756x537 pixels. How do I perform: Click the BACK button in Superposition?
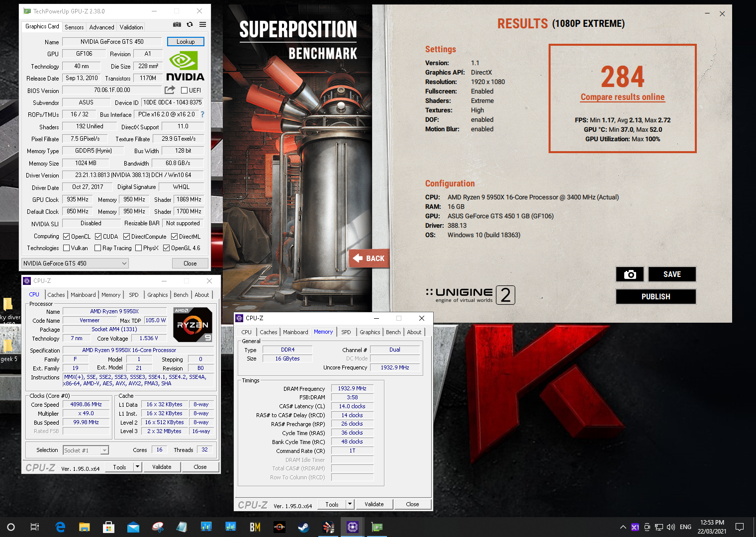click(369, 258)
